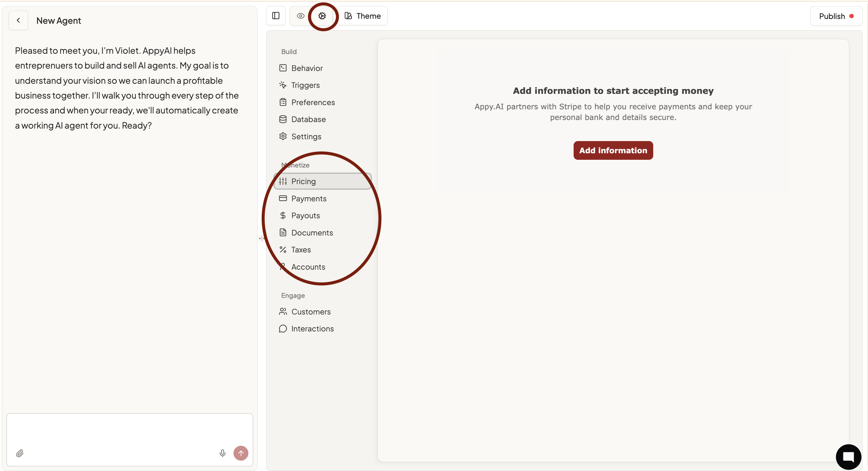Open the gear settings view
Viewport: 868px width, 471px height.
(322, 16)
